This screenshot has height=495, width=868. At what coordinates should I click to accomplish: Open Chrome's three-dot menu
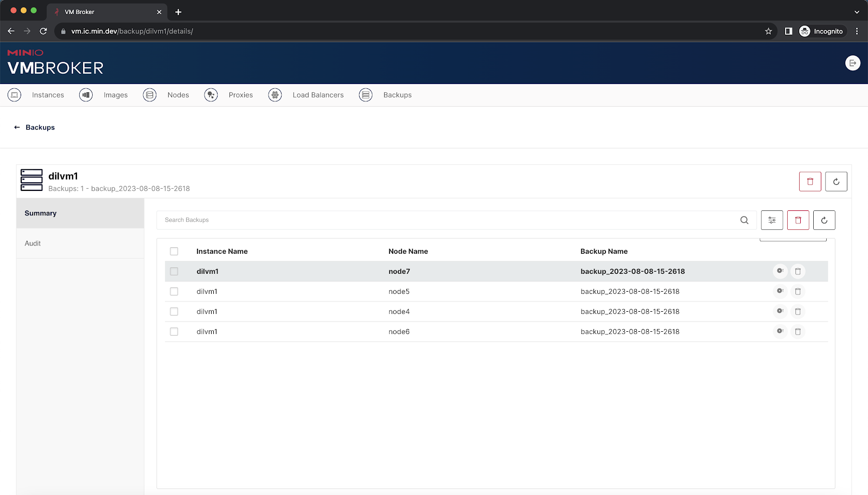tap(857, 31)
